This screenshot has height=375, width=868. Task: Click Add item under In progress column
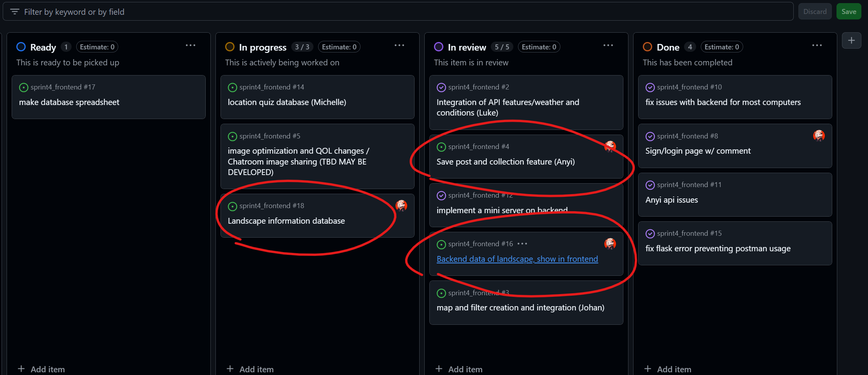(250, 369)
